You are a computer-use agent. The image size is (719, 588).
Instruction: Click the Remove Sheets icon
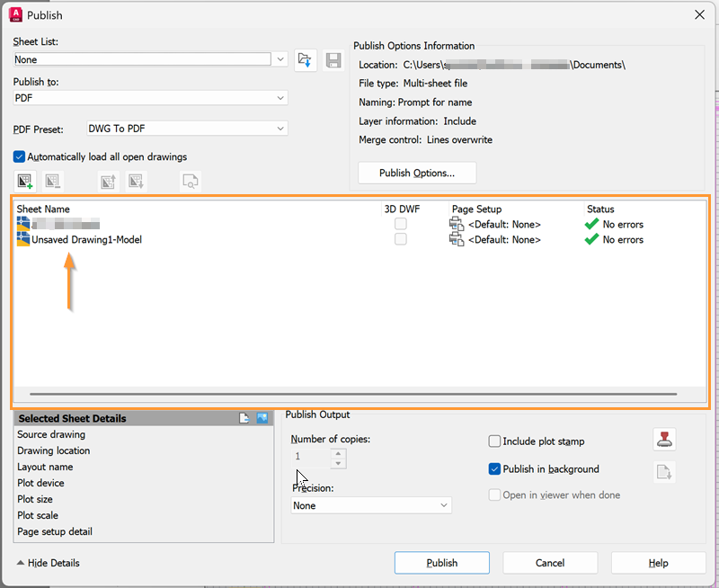pos(52,181)
